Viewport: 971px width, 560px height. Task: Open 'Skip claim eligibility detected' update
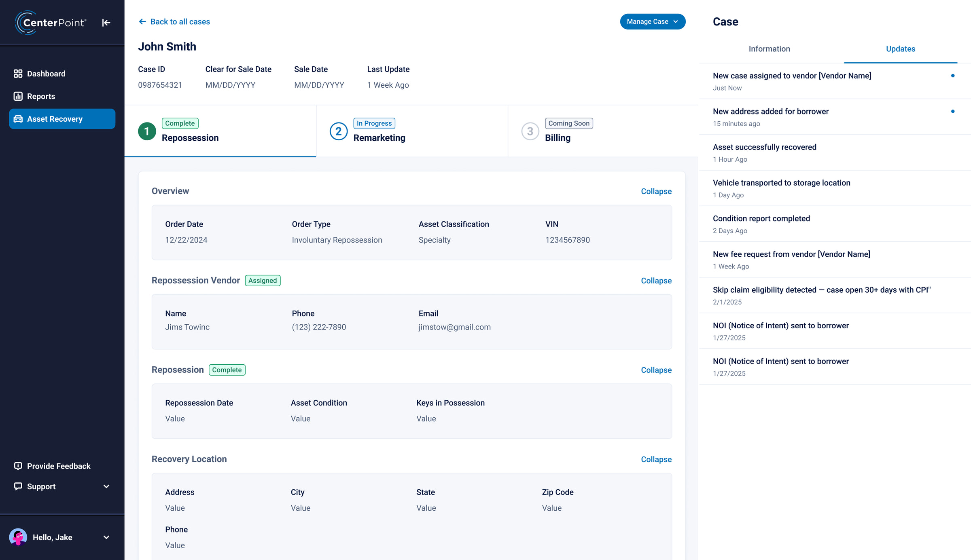point(835,295)
